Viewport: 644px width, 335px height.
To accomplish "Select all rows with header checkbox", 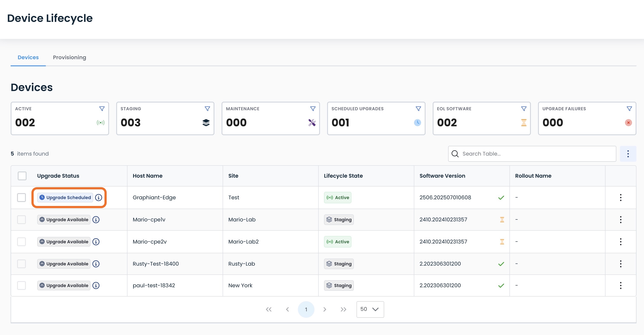I will tap(22, 176).
